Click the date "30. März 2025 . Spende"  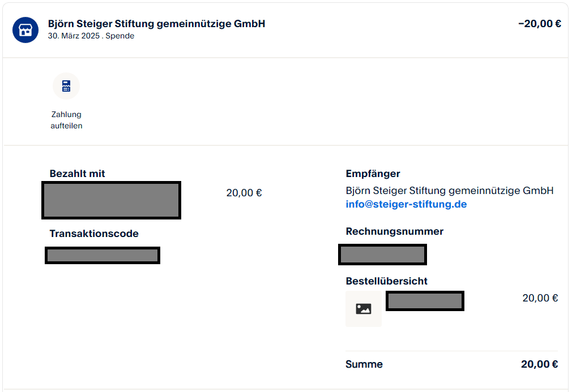[91, 36]
